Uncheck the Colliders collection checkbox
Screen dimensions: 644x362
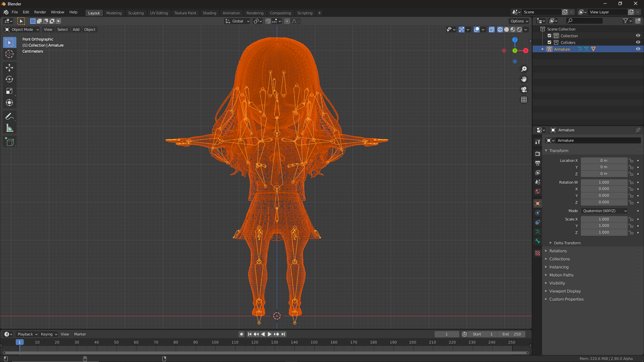(x=549, y=42)
